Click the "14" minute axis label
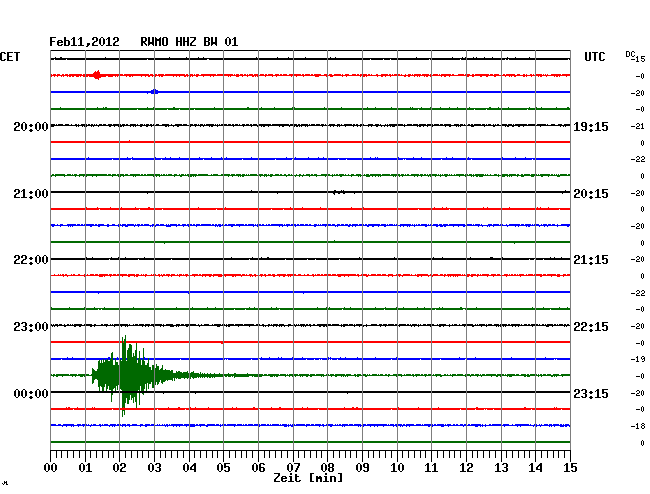Screen dimensions: 650x494 coord(535,467)
